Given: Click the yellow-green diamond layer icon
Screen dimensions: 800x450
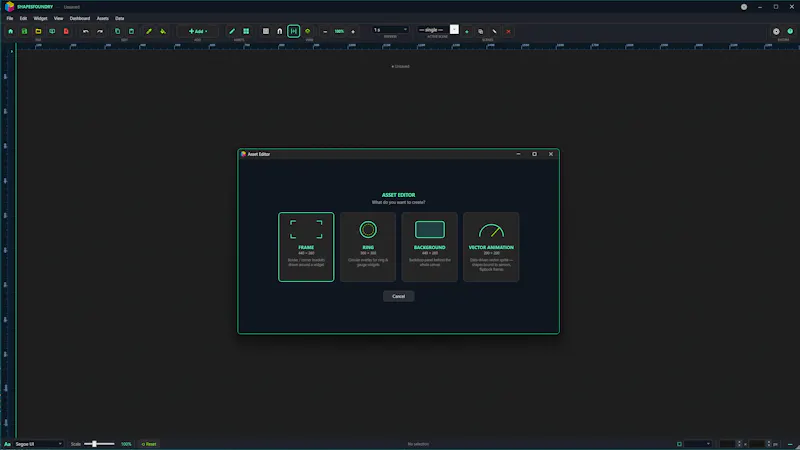Looking at the screenshot, I should [308, 31].
